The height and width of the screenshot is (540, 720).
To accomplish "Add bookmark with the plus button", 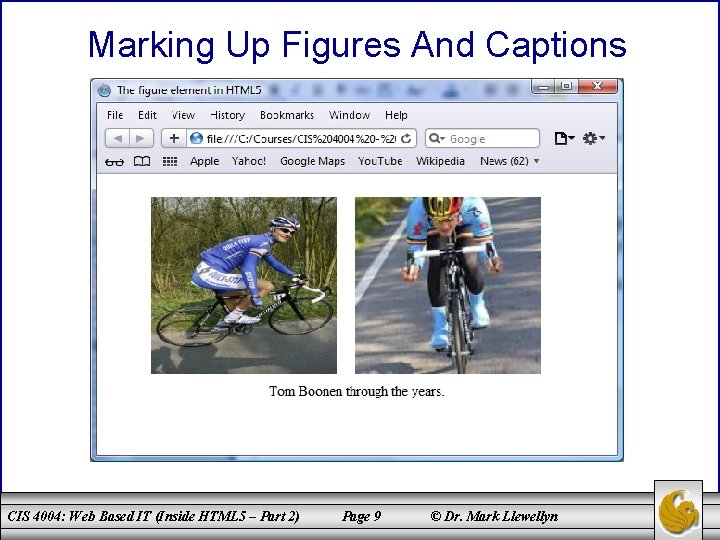I will (174, 138).
